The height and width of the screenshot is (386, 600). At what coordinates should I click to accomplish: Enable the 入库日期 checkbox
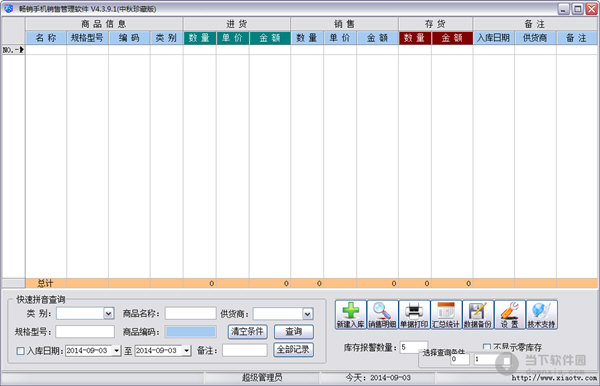(x=21, y=351)
